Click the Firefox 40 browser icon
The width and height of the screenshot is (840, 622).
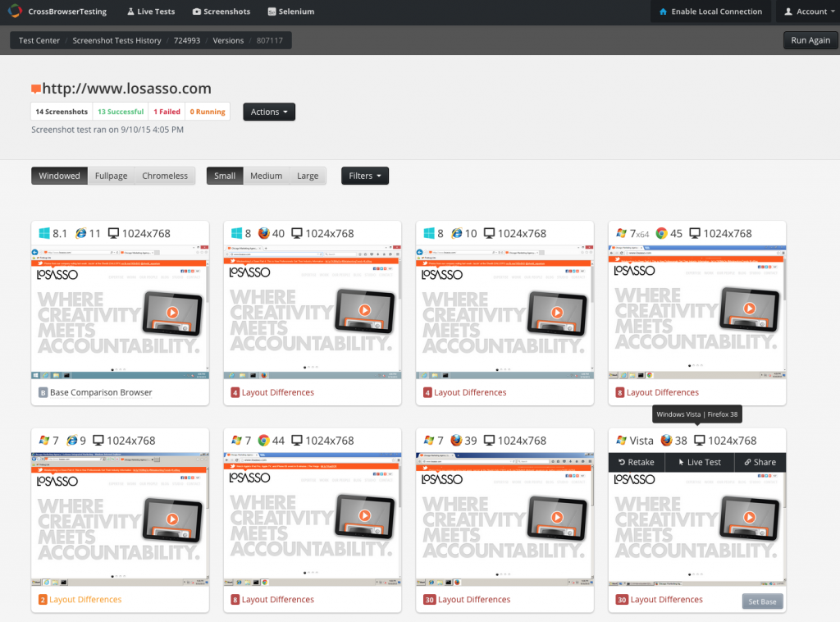point(263,233)
